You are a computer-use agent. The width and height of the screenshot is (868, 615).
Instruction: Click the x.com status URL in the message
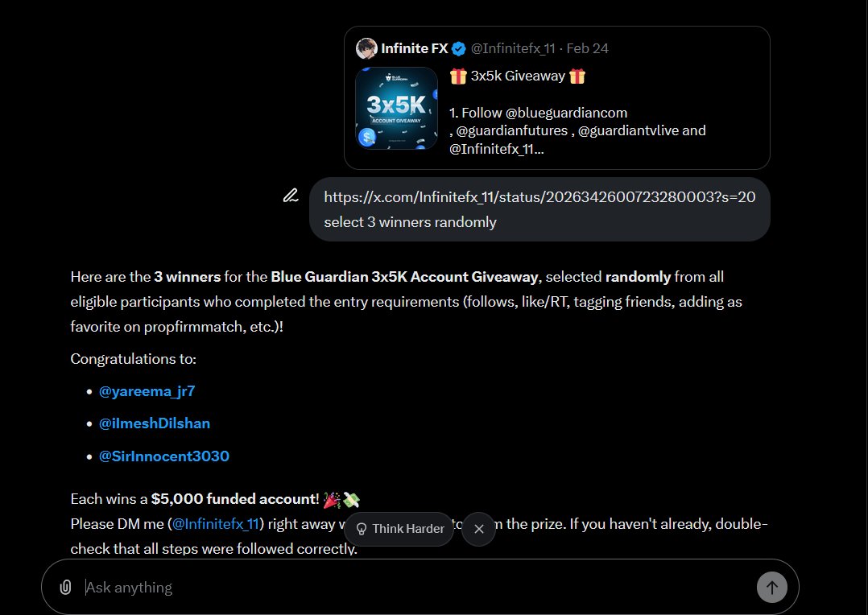click(x=539, y=197)
